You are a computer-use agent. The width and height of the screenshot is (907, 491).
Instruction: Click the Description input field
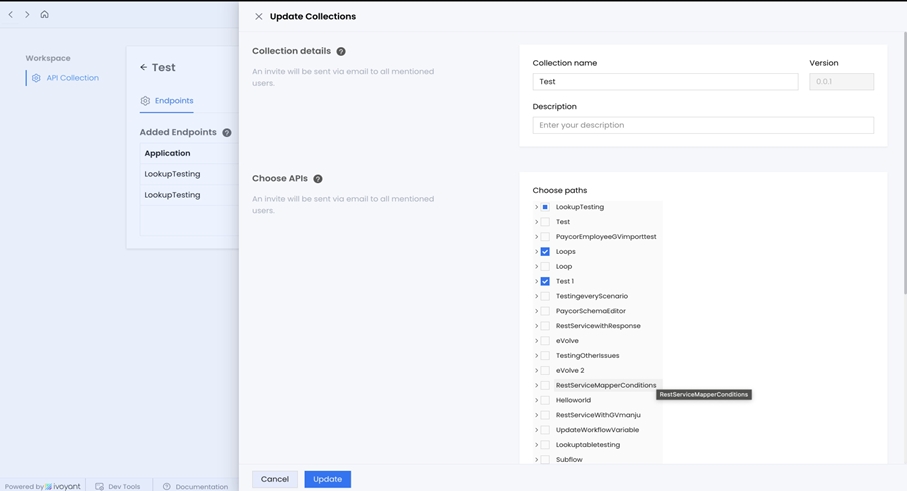point(702,125)
